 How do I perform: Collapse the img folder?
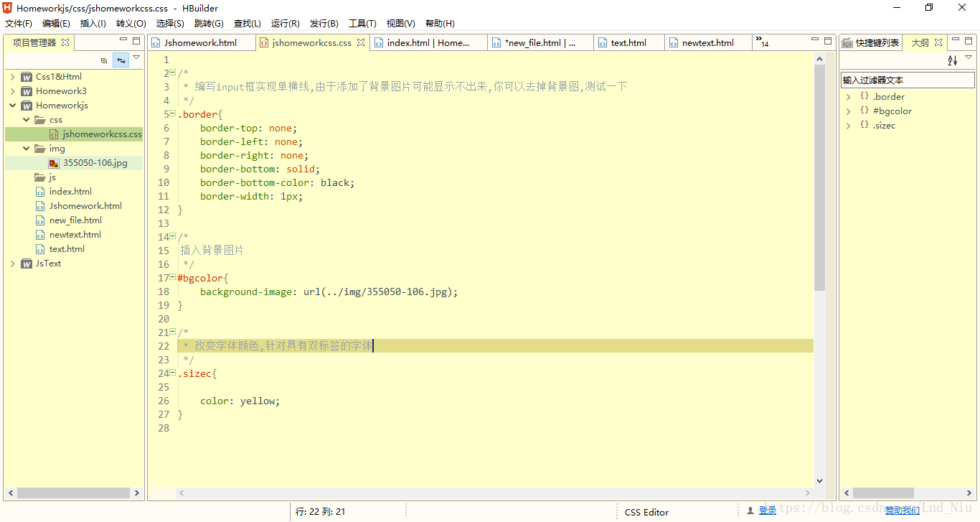pos(27,149)
